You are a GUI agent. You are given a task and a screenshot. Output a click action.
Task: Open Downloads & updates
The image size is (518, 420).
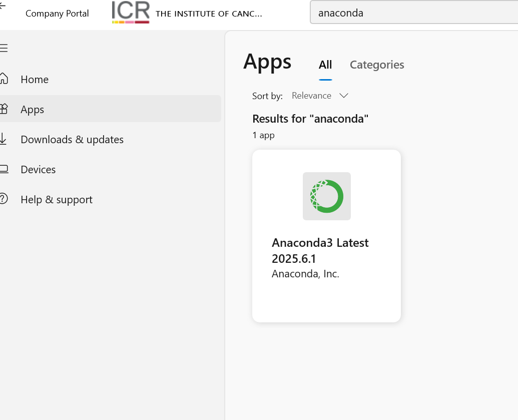coord(110,140)
